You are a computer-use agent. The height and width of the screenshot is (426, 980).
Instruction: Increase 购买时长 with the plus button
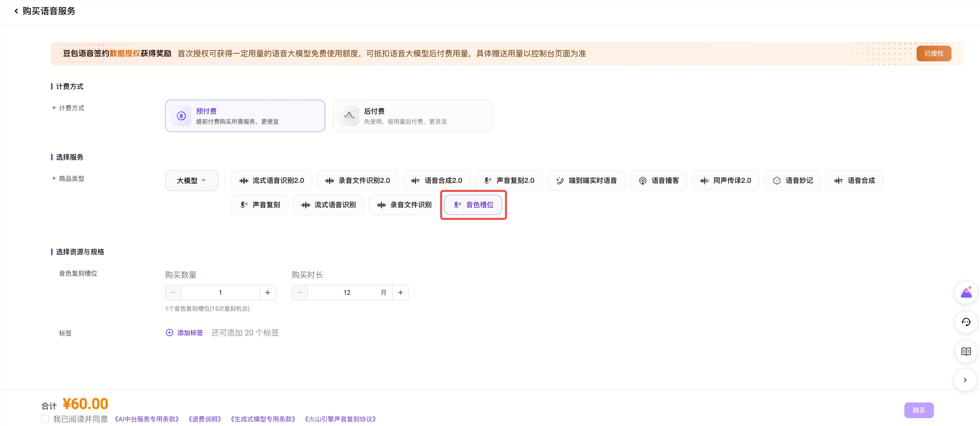pyautogui.click(x=400, y=292)
